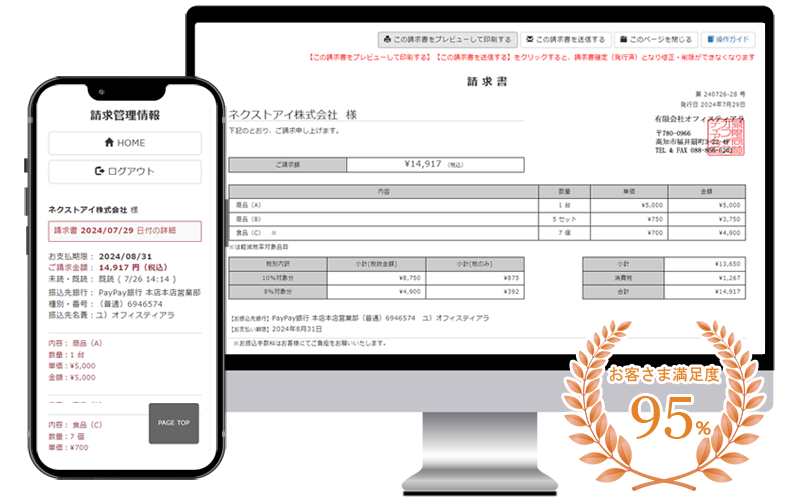This screenshot has width=800, height=500.
Task: Click the book icon for 操作ガイド
Action: 711,40
